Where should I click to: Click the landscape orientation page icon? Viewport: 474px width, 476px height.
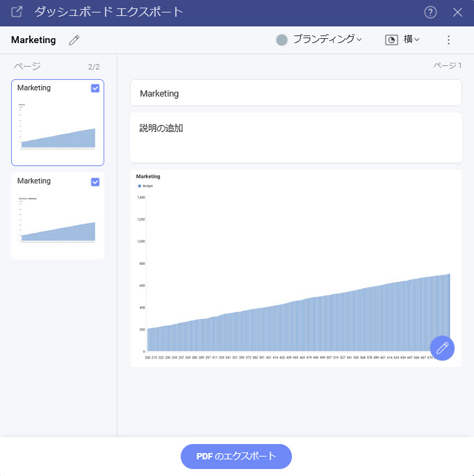392,40
